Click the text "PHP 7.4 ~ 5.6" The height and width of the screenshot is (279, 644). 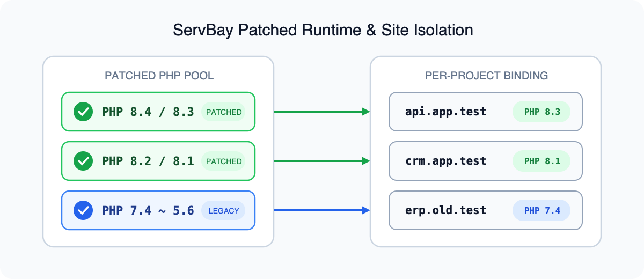coord(148,210)
